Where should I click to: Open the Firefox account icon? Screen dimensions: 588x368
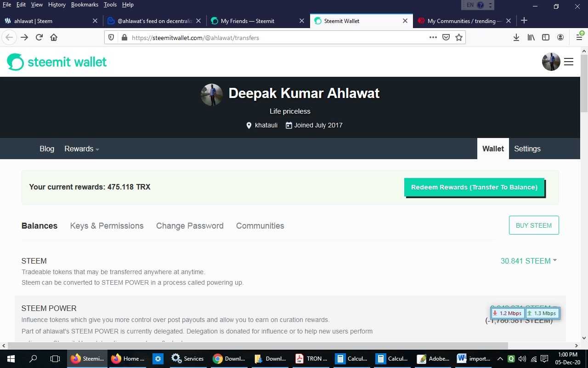pos(560,38)
